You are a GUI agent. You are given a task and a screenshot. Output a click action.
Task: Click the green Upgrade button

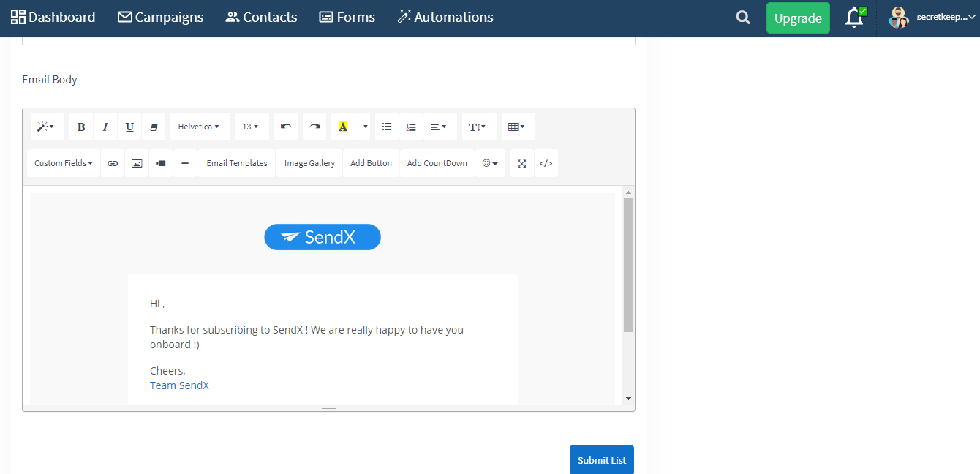[798, 18]
